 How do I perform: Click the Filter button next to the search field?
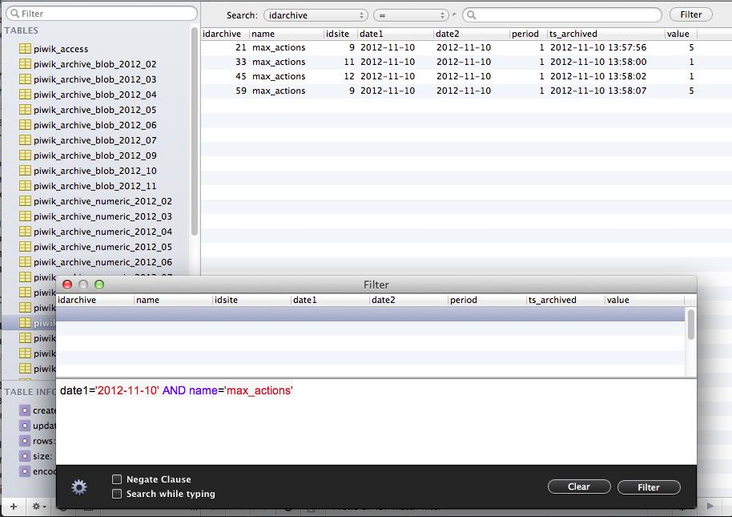pyautogui.click(x=690, y=14)
